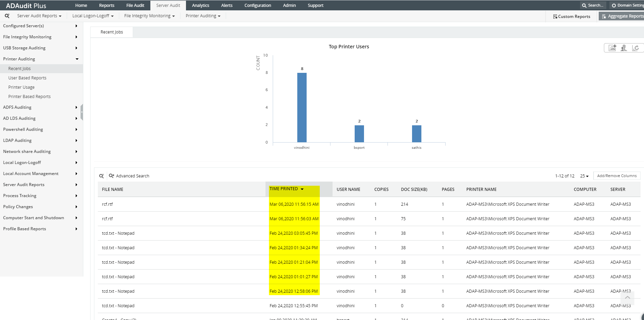The image size is (644, 320).
Task: Open the Configuration menu tab
Action: click(258, 6)
